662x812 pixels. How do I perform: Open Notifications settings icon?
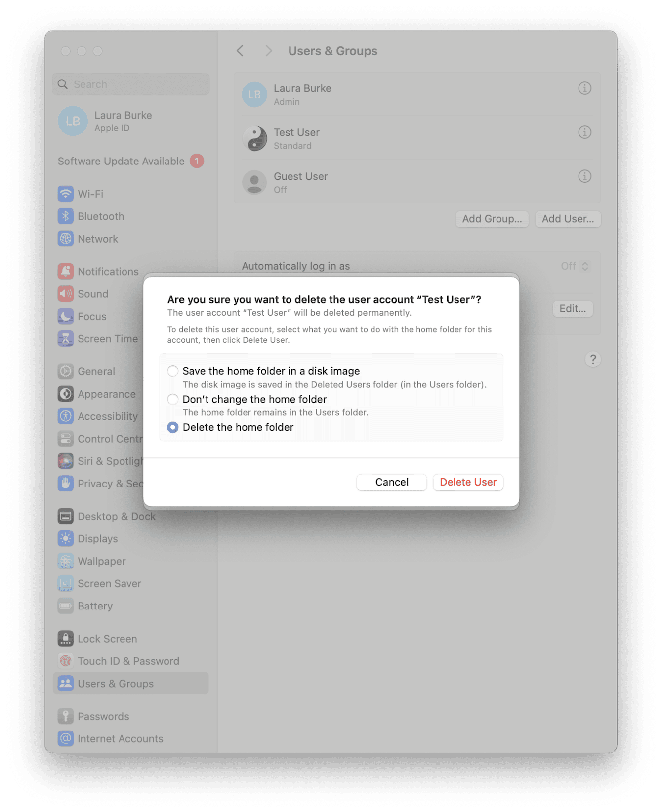pos(66,271)
